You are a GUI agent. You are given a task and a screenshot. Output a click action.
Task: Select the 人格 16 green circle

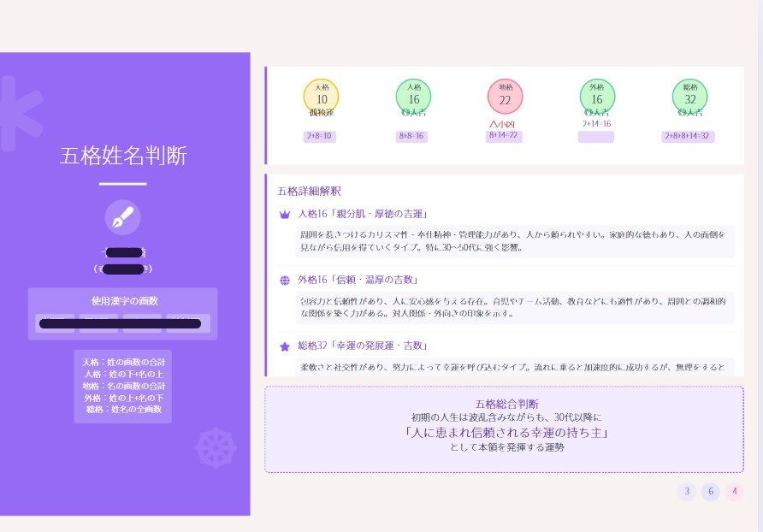pos(413,97)
